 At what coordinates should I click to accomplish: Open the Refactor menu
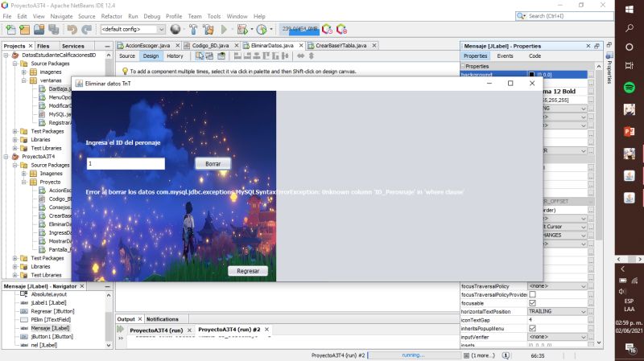point(111,16)
